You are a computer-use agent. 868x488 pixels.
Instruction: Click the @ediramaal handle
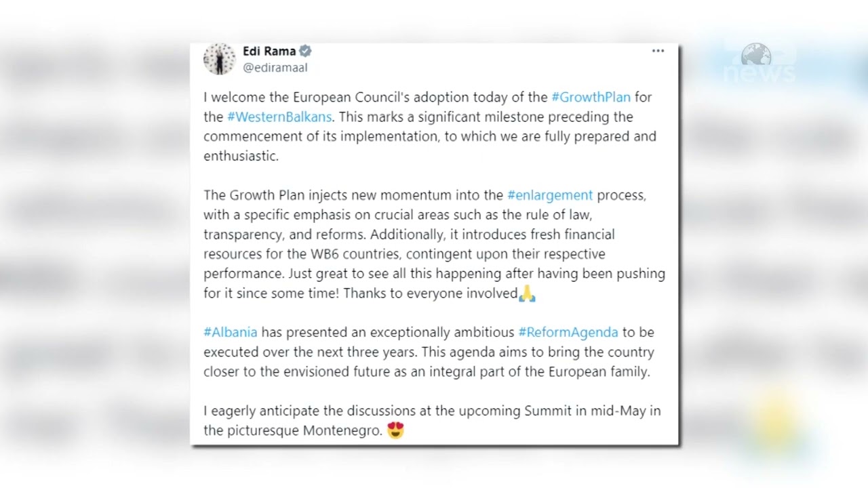tap(275, 67)
